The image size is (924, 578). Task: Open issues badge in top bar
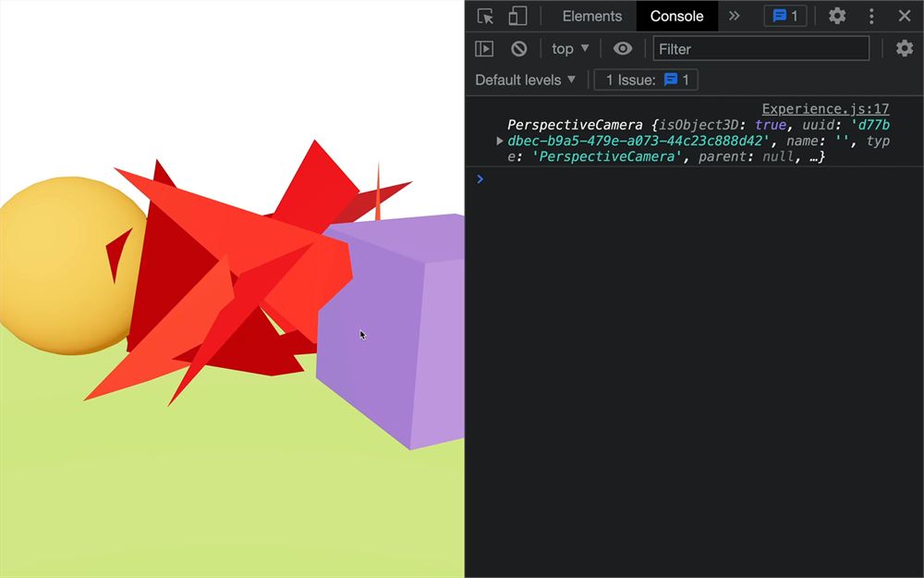[784, 16]
